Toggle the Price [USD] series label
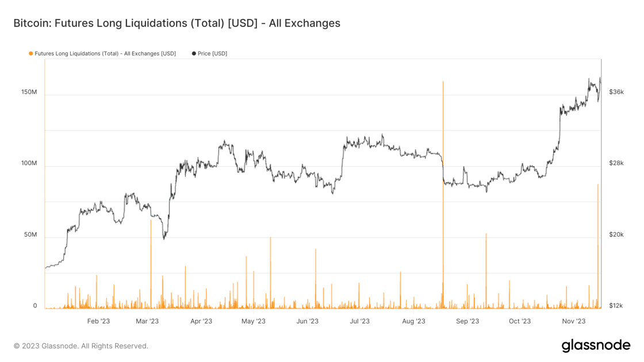 click(212, 53)
